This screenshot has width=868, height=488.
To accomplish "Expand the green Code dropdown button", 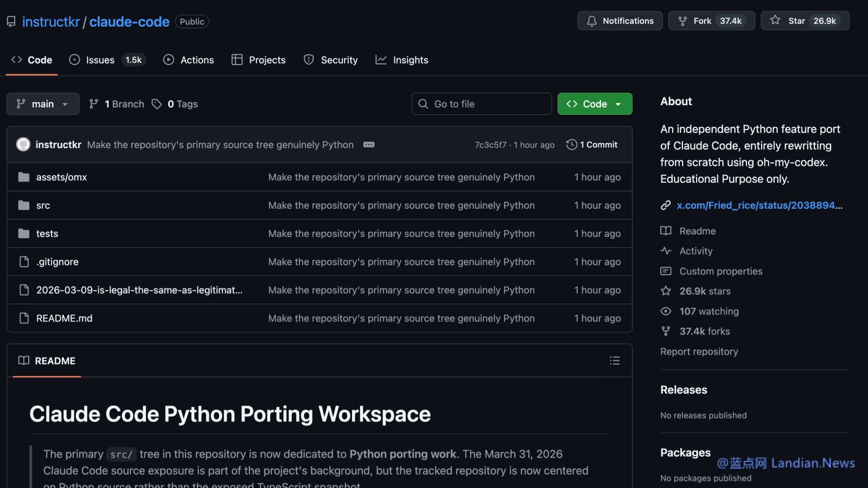I will (595, 104).
